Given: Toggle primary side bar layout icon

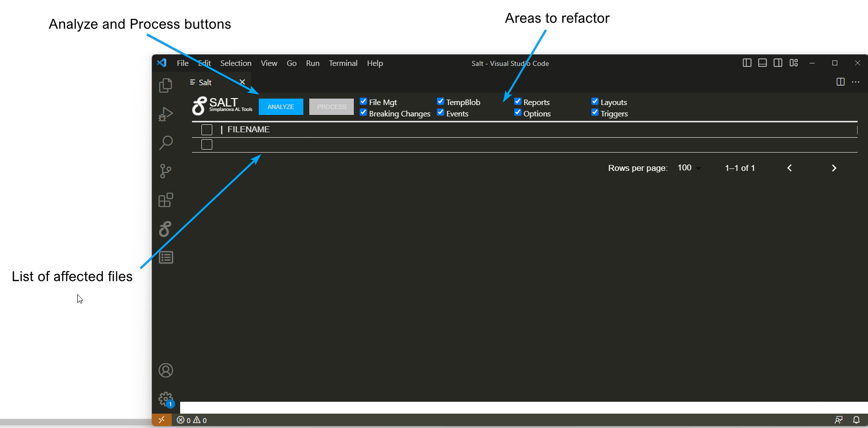Looking at the screenshot, I should pyautogui.click(x=747, y=63).
